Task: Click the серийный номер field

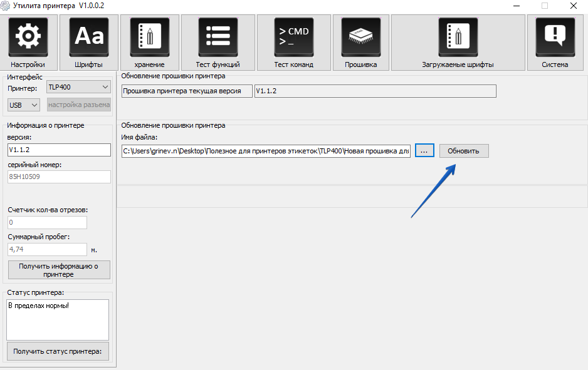Action: tap(59, 177)
